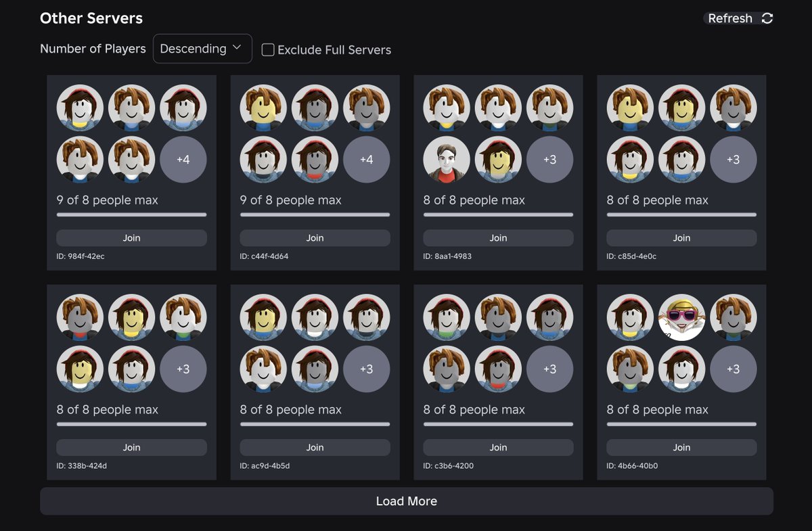Click first player avatar in server 4b66-40b0
The image size is (812, 531).
point(630,317)
